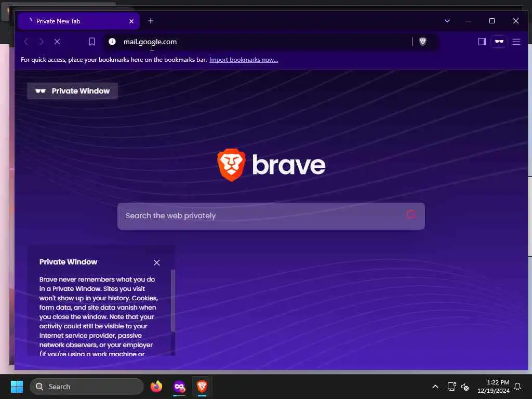
Task: View site information icon in address bar
Action: tap(112, 42)
